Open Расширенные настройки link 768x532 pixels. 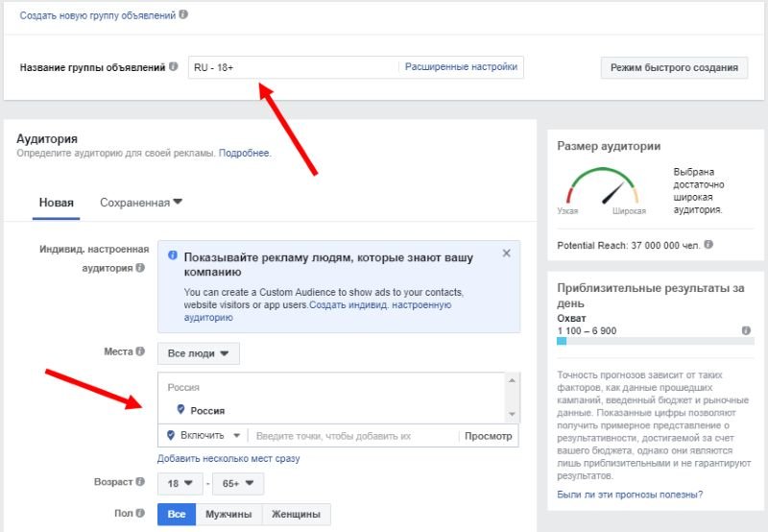click(461, 67)
